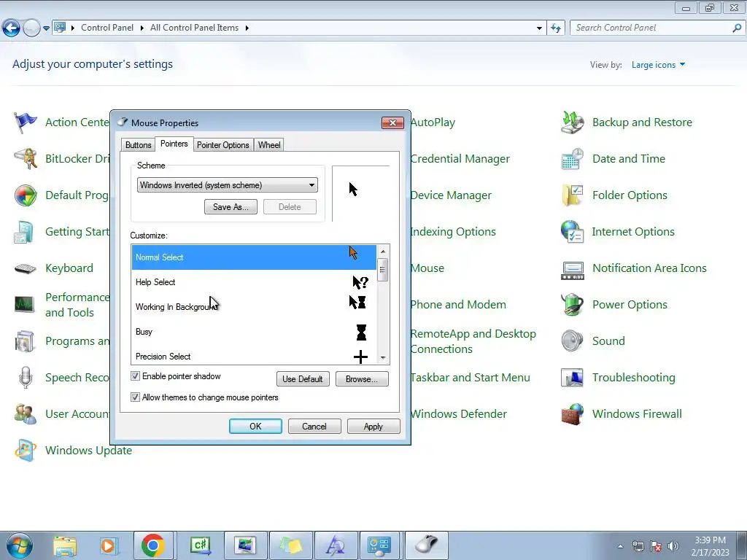Screen dimensions: 747x560
Task: Click the Browse button
Action: tap(362, 379)
